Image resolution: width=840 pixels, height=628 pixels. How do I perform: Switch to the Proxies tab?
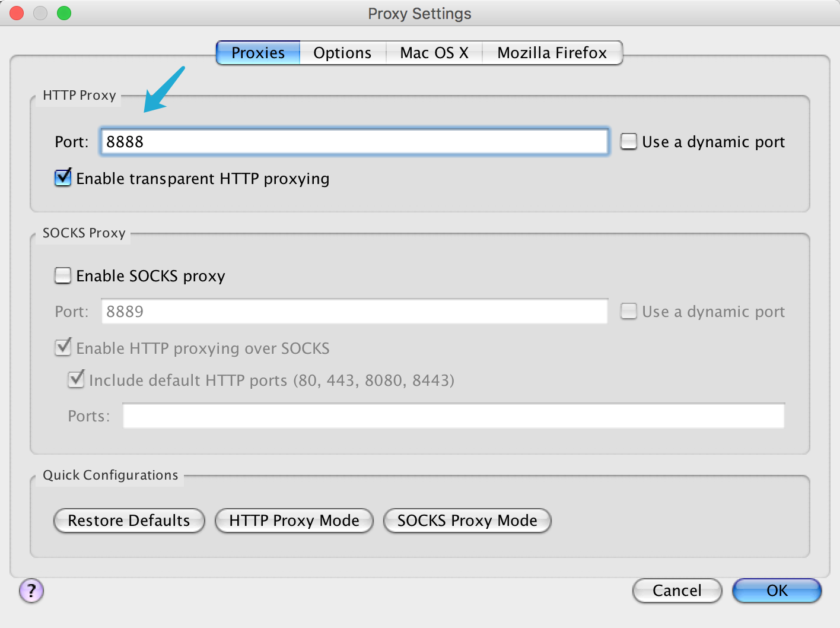point(258,53)
